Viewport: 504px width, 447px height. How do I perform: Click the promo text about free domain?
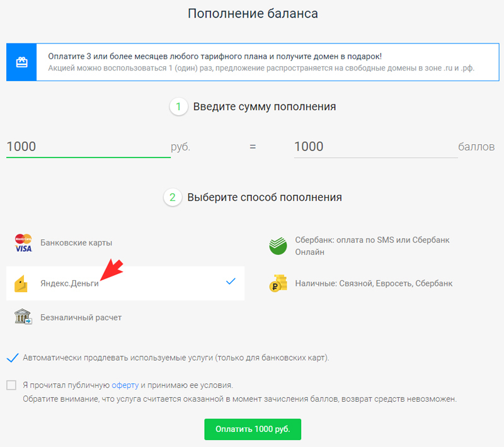(215, 56)
